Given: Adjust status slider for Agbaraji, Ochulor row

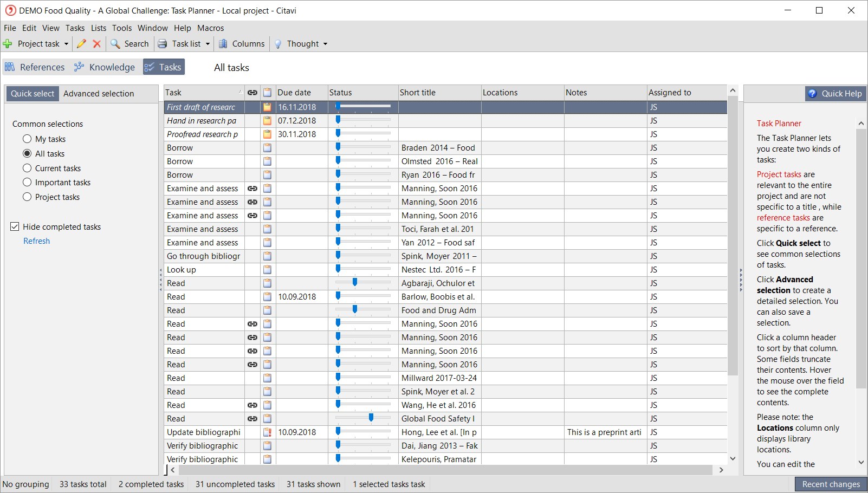Looking at the screenshot, I should 355,282.
